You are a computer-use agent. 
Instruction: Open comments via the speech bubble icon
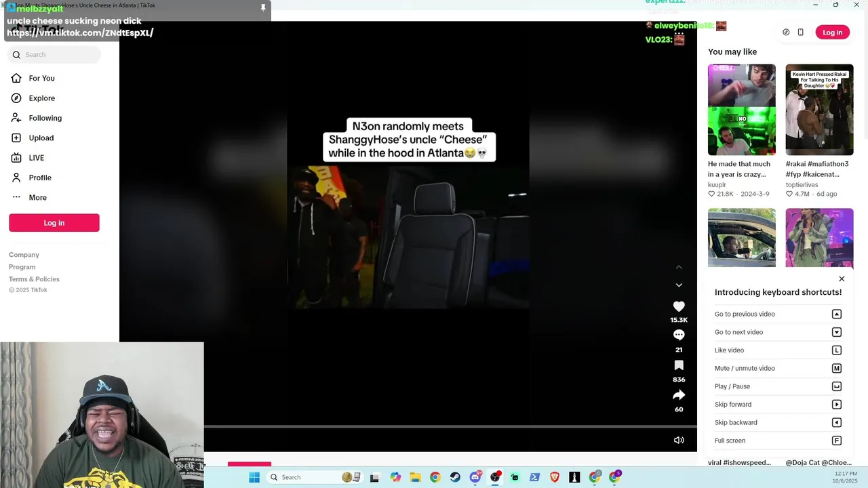[x=679, y=335]
